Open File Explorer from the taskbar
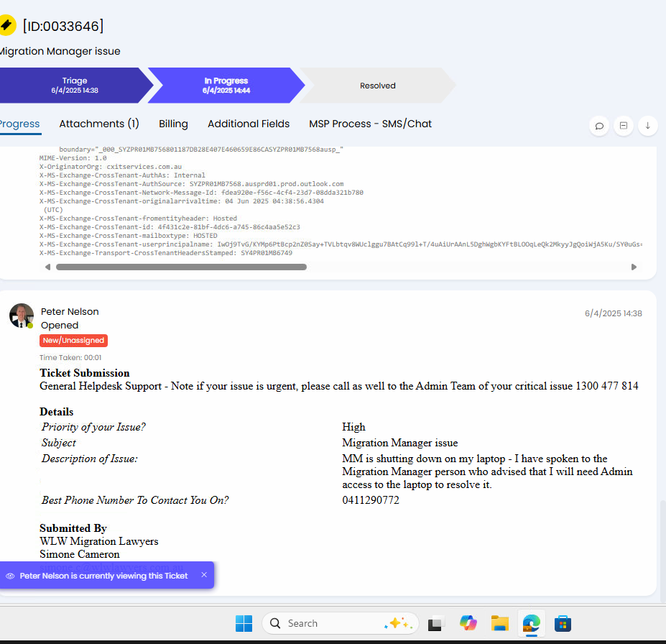This screenshot has width=666, height=644. click(x=500, y=623)
